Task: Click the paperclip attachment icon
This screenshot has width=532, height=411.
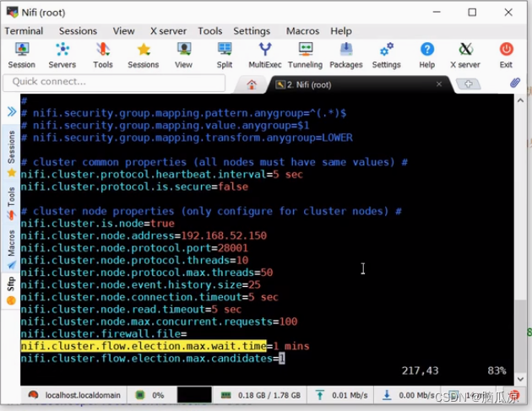Action: tap(515, 83)
